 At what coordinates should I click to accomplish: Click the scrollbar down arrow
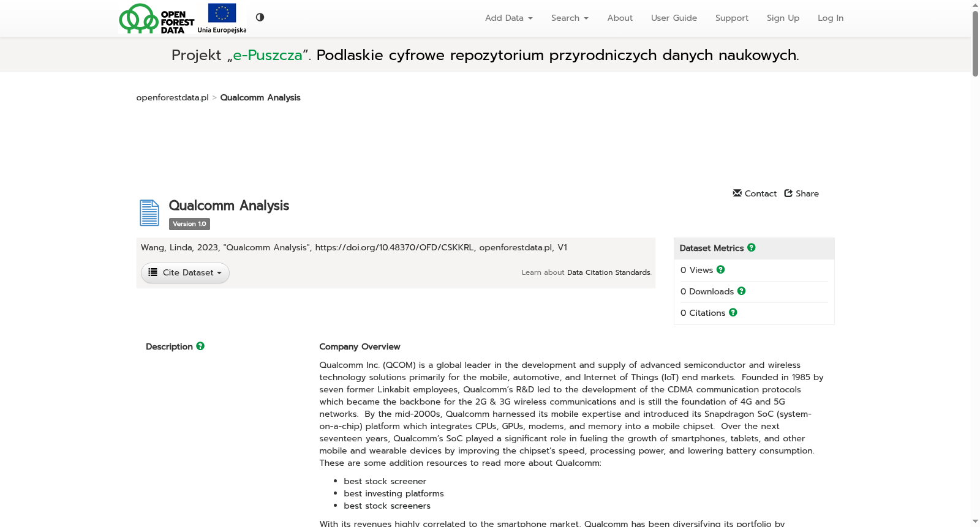pyautogui.click(x=976, y=522)
